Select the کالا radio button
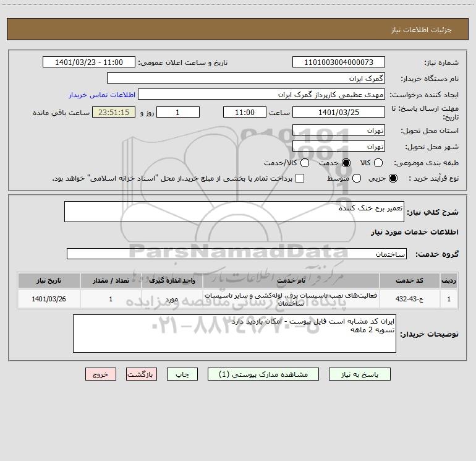This screenshot has width=476, height=461. pyautogui.click(x=378, y=163)
